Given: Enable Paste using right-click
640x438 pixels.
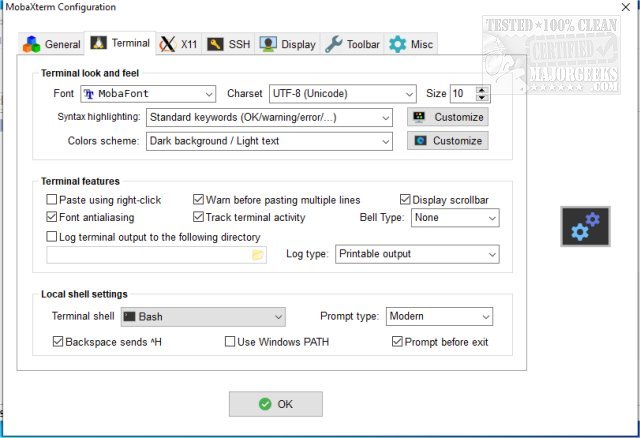Looking at the screenshot, I should pos(51,200).
